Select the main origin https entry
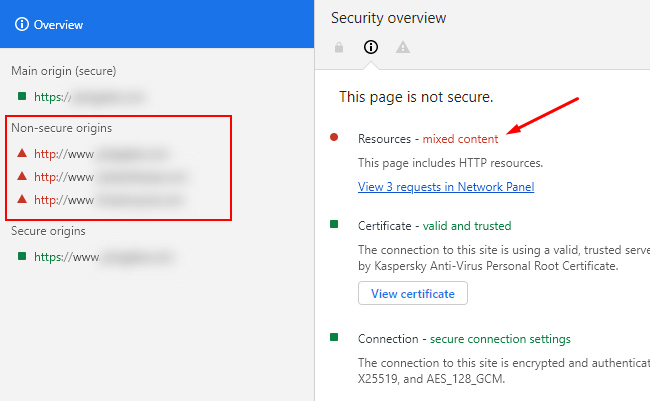The width and height of the screenshot is (650, 401). 89,97
